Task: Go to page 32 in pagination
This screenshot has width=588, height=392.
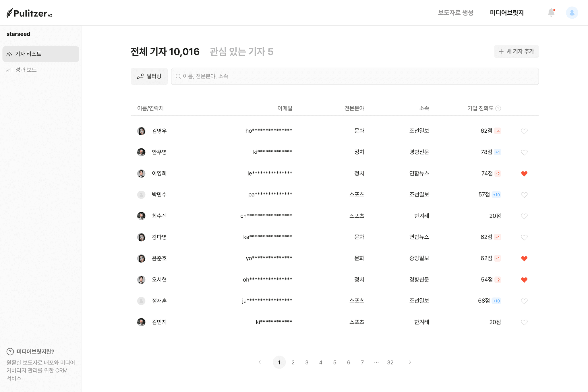Action: click(390, 362)
